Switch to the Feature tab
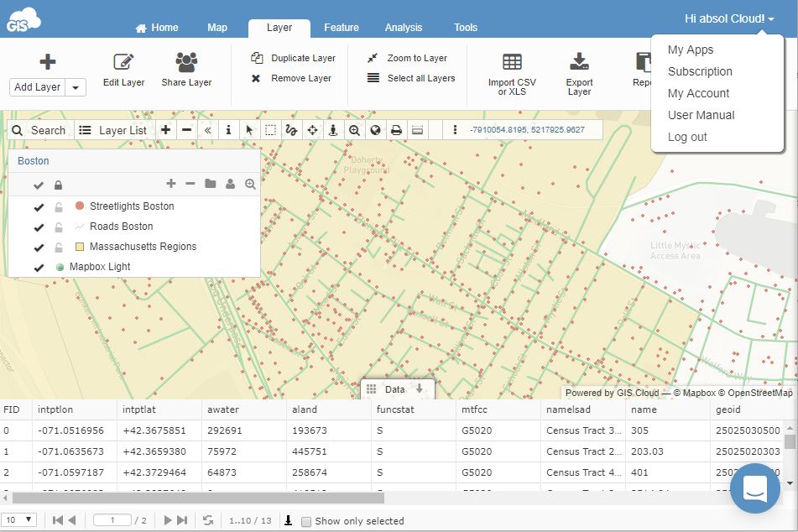Screen dimensions: 798x532 342,28
